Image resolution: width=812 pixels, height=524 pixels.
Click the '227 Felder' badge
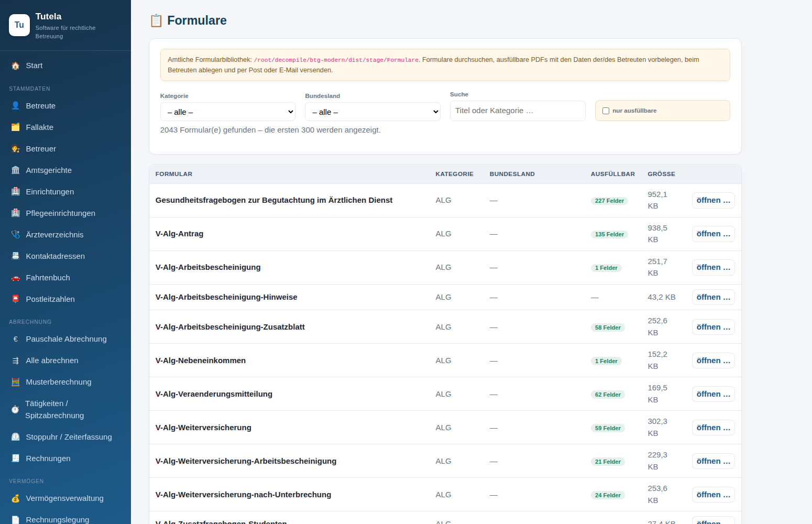[x=609, y=201]
